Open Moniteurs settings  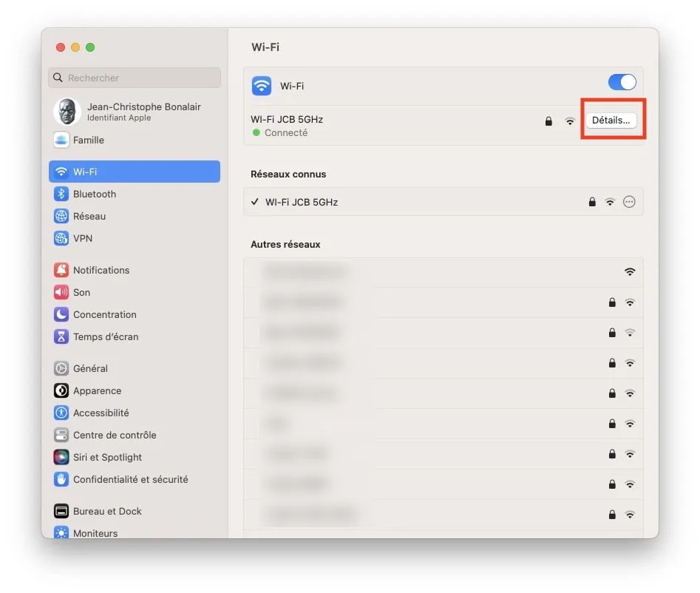[135, 532]
